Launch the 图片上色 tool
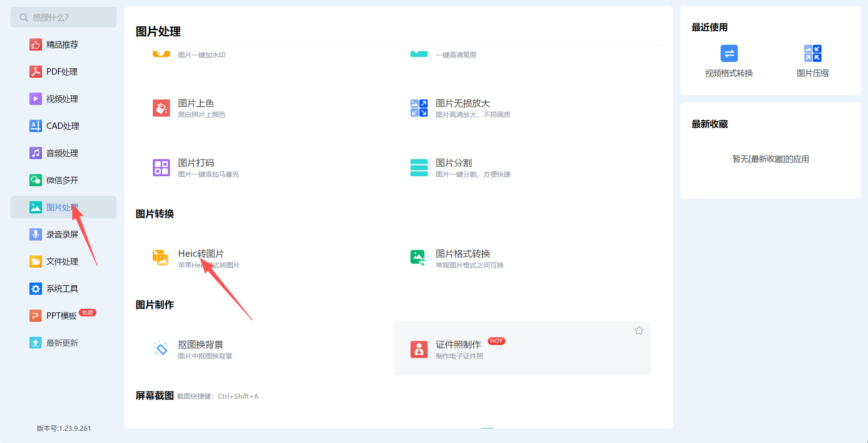The image size is (868, 443). point(196,104)
